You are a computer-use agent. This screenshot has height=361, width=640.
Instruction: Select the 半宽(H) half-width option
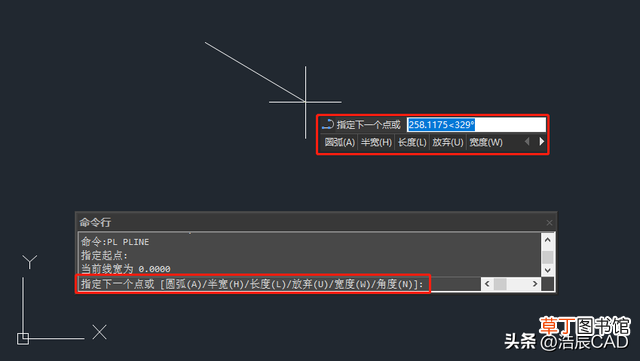(376, 143)
